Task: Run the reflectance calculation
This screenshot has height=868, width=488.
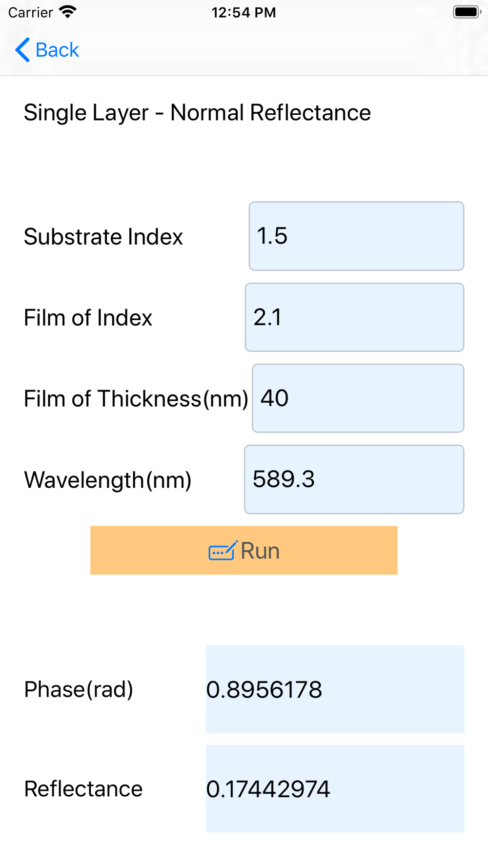Action: click(x=244, y=550)
